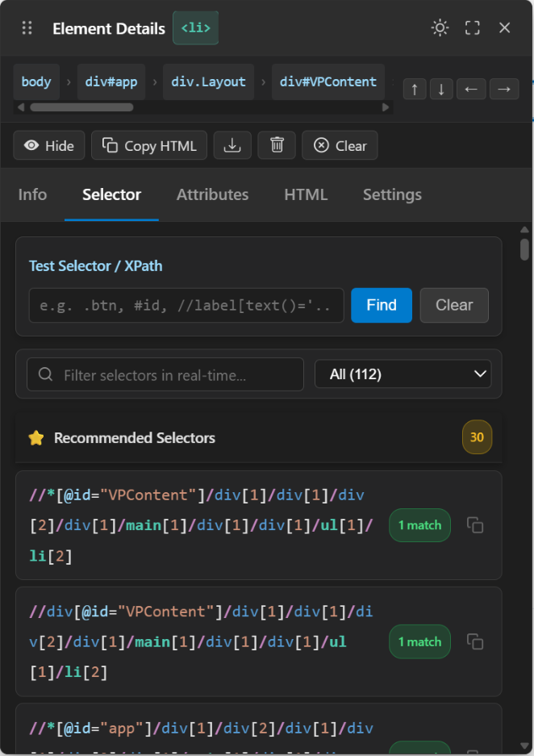Switch to the Info tab
This screenshot has width=534, height=756.
32,194
